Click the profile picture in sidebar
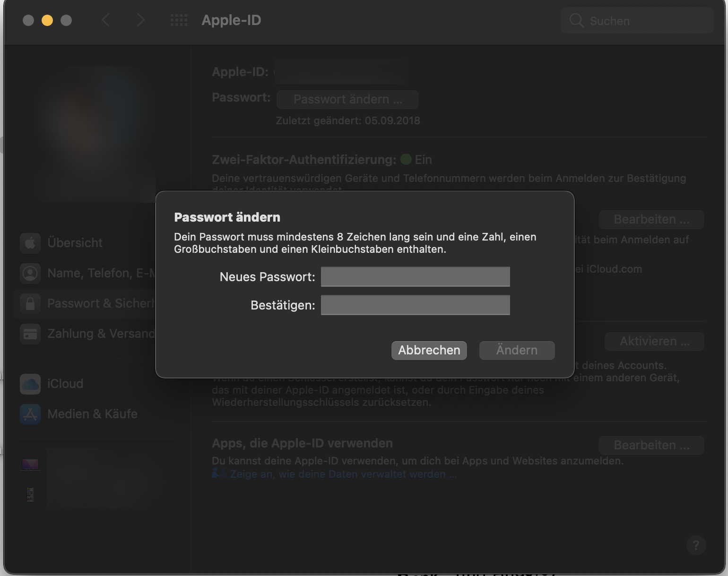The image size is (728, 576). click(x=95, y=134)
